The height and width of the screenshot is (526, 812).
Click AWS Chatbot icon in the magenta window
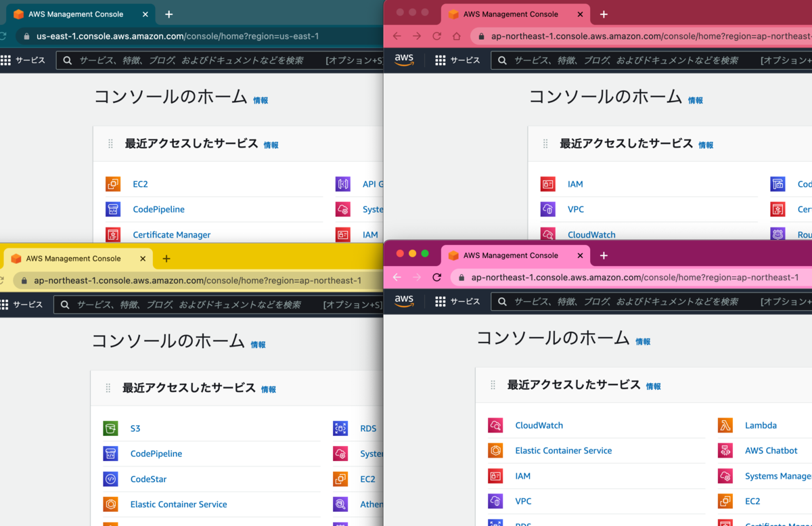[x=725, y=450]
